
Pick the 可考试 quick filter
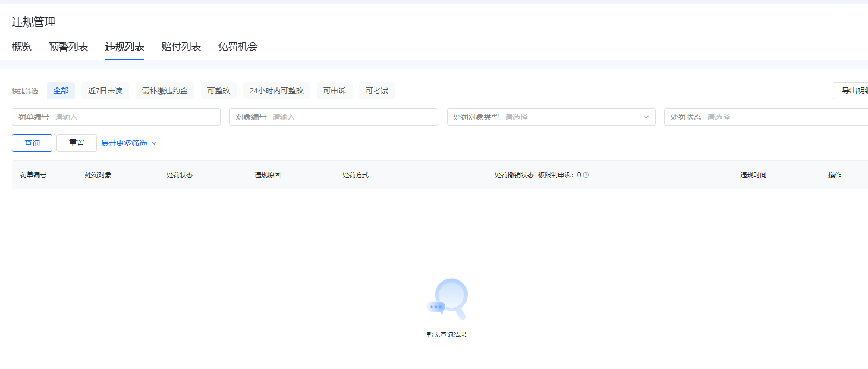[x=376, y=91]
